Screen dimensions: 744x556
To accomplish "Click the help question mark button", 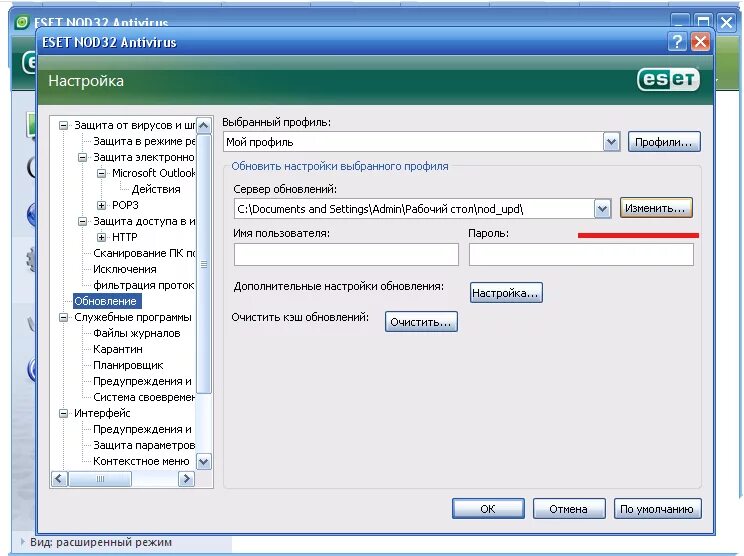I will click(x=677, y=42).
